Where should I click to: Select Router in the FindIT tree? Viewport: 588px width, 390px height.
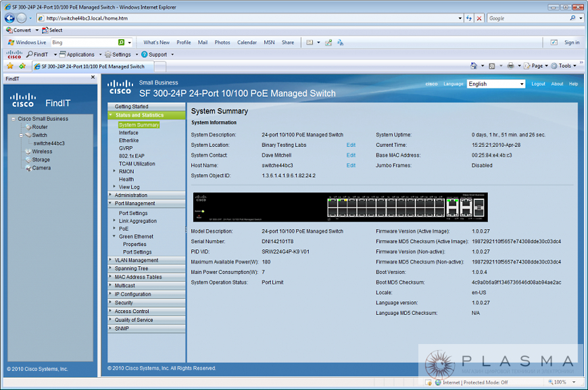[40, 127]
